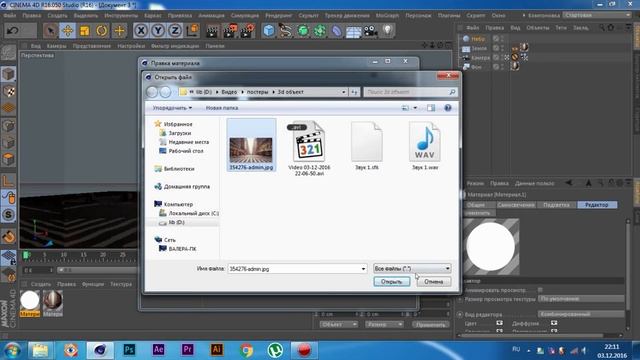Select Локальный диск (C:) in the navigation tree
Viewport: 640px width, 360px height.
[x=193, y=213]
